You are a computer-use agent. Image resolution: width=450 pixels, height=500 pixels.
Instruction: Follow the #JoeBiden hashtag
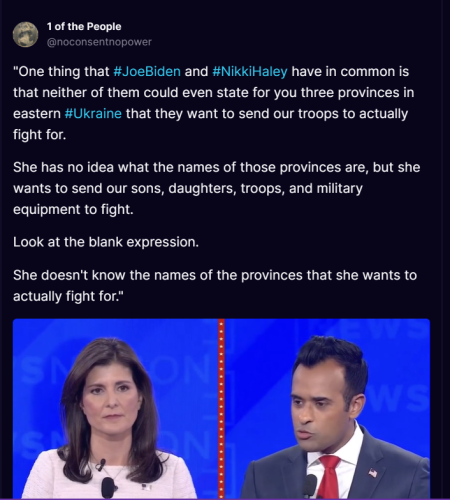click(147, 72)
